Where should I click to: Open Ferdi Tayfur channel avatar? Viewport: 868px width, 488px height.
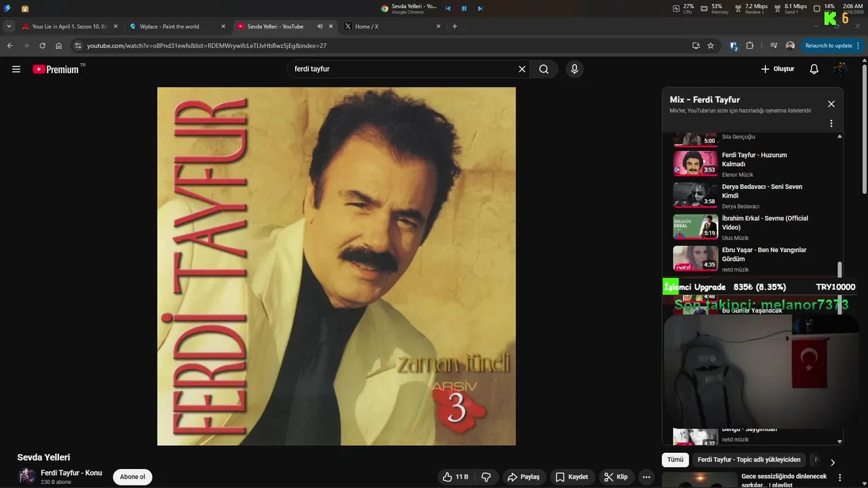click(27, 476)
